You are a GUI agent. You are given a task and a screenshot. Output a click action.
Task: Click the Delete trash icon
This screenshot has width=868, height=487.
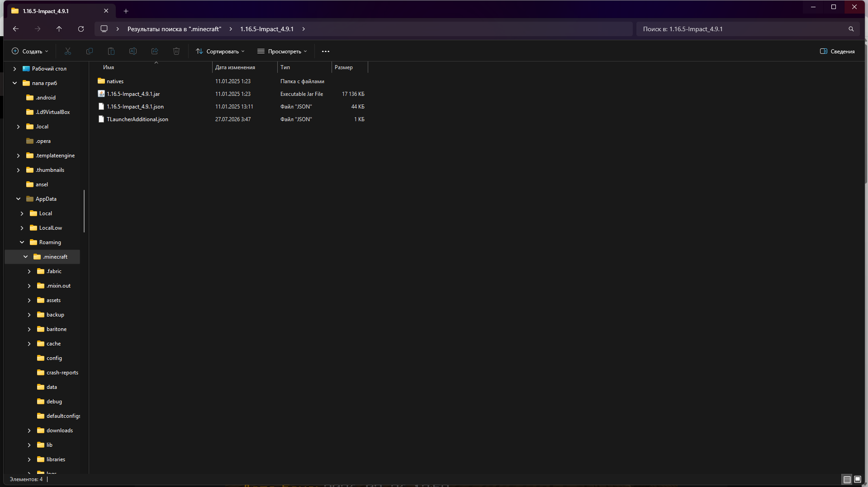tap(176, 51)
